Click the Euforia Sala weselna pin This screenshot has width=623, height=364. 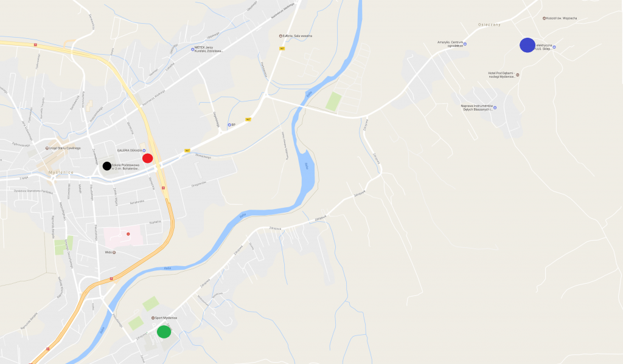281,36
